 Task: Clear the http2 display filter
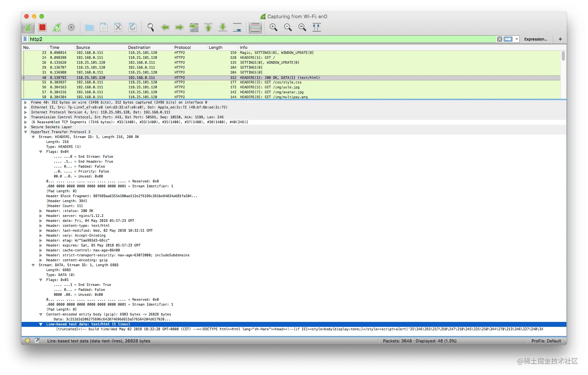500,39
